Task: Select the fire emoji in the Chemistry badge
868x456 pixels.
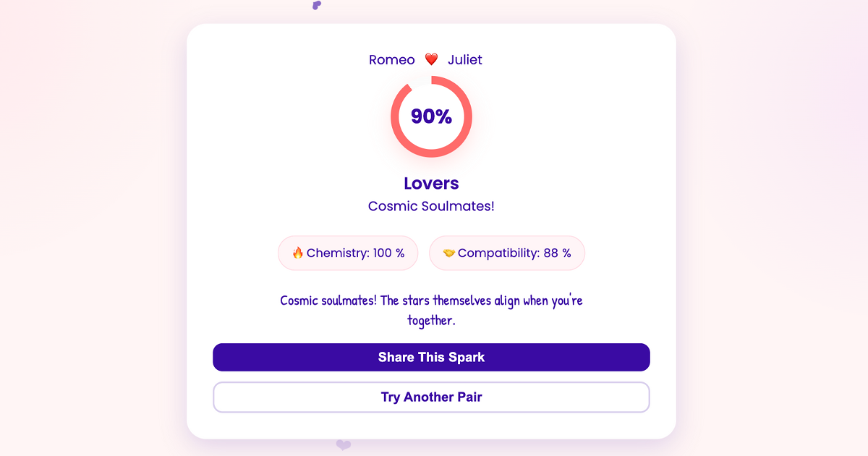Action: point(298,253)
